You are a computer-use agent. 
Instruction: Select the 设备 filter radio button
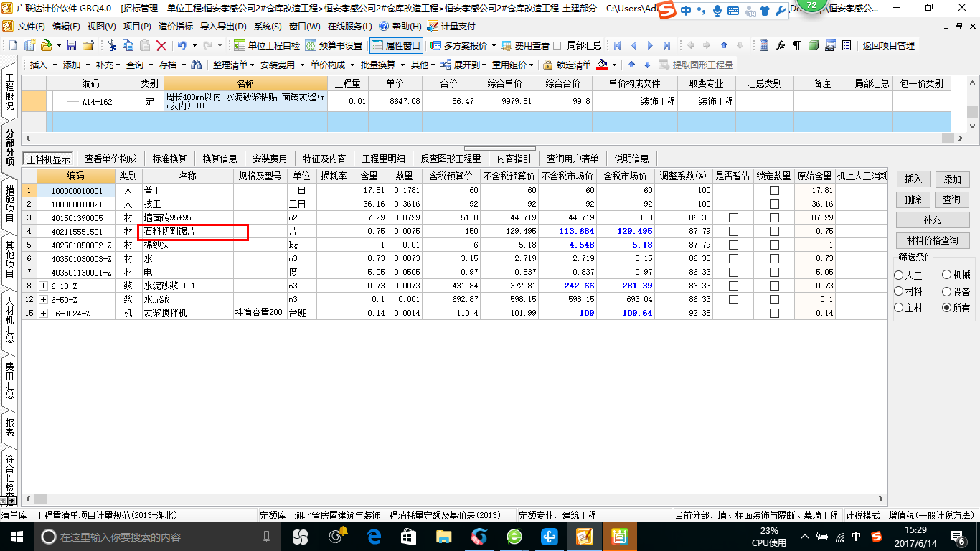pos(946,291)
